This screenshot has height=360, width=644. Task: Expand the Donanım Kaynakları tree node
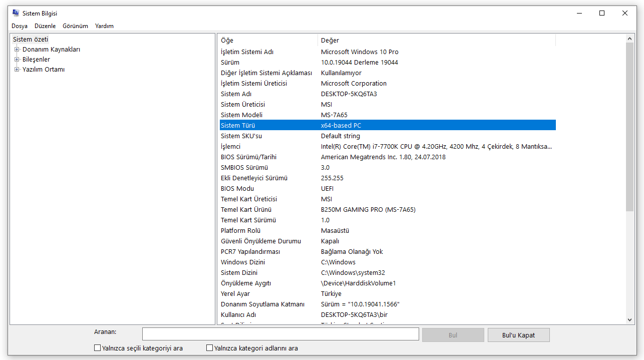tap(17, 50)
